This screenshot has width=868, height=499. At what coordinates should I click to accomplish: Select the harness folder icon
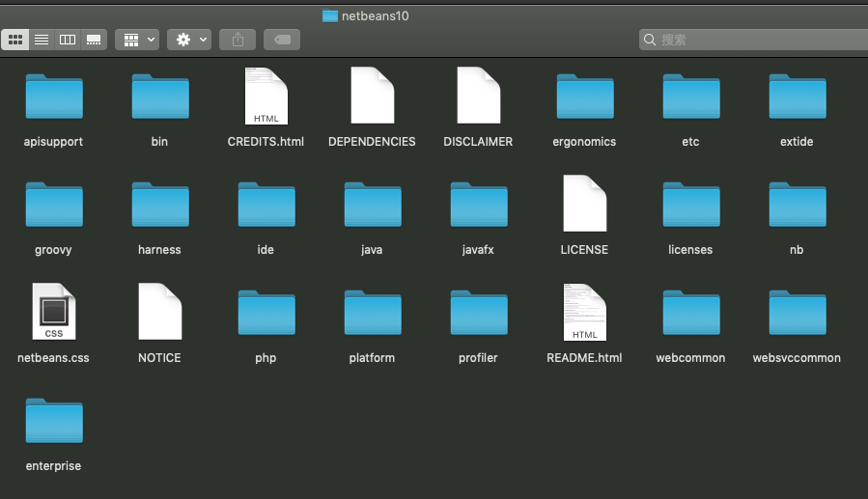point(160,205)
